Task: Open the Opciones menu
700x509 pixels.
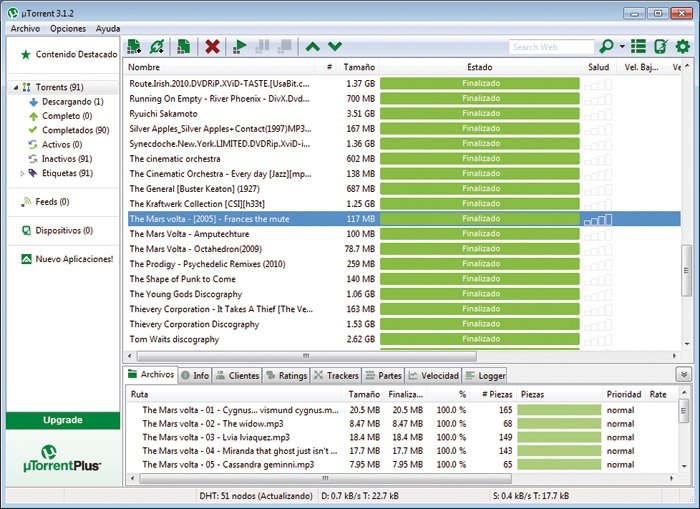Action: (x=68, y=29)
